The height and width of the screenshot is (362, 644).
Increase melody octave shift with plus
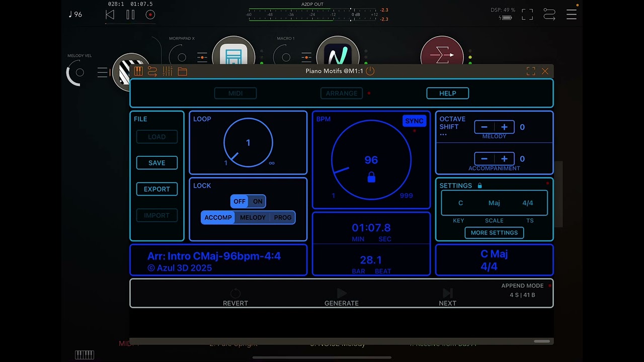pyautogui.click(x=504, y=127)
